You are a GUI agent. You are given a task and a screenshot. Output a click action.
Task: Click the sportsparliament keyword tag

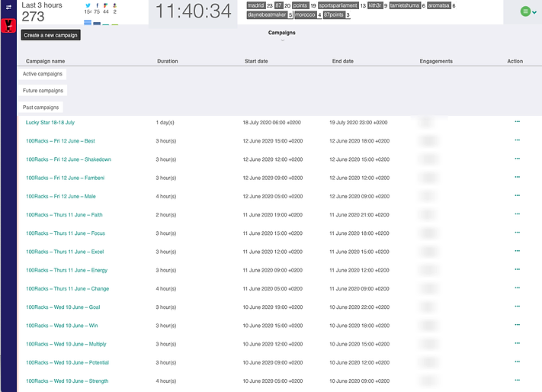(x=338, y=5)
